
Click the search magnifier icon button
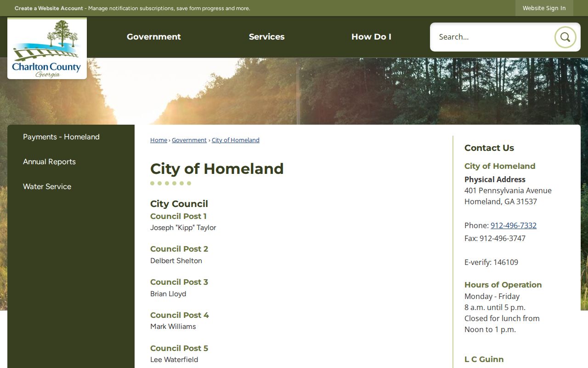[x=565, y=37]
